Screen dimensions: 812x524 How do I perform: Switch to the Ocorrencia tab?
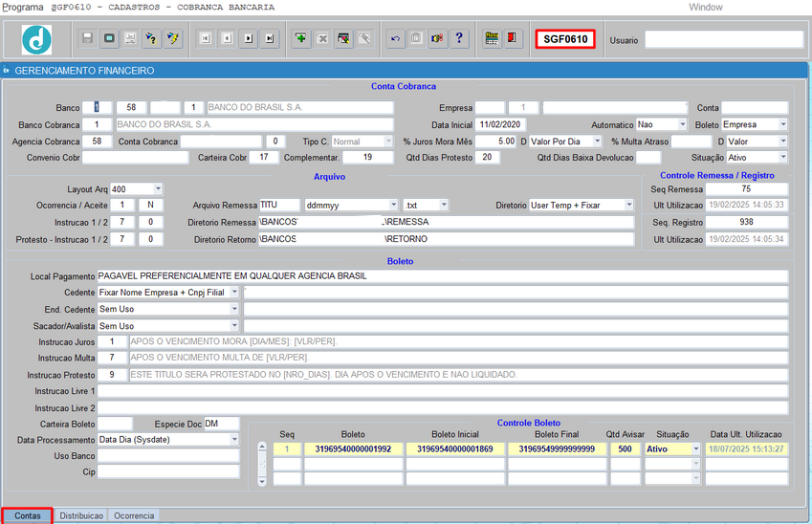pyautogui.click(x=134, y=515)
